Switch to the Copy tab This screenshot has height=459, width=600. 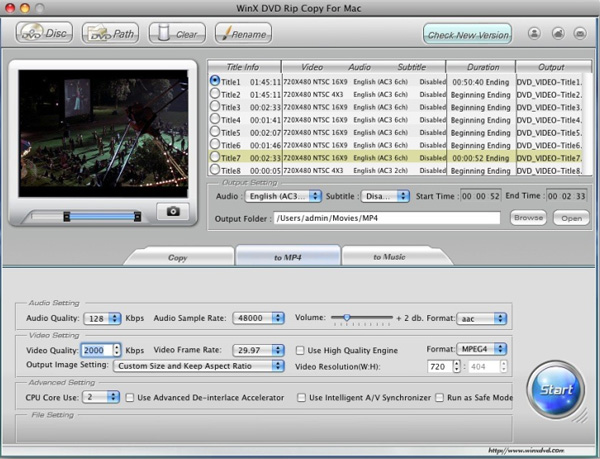[x=178, y=257]
